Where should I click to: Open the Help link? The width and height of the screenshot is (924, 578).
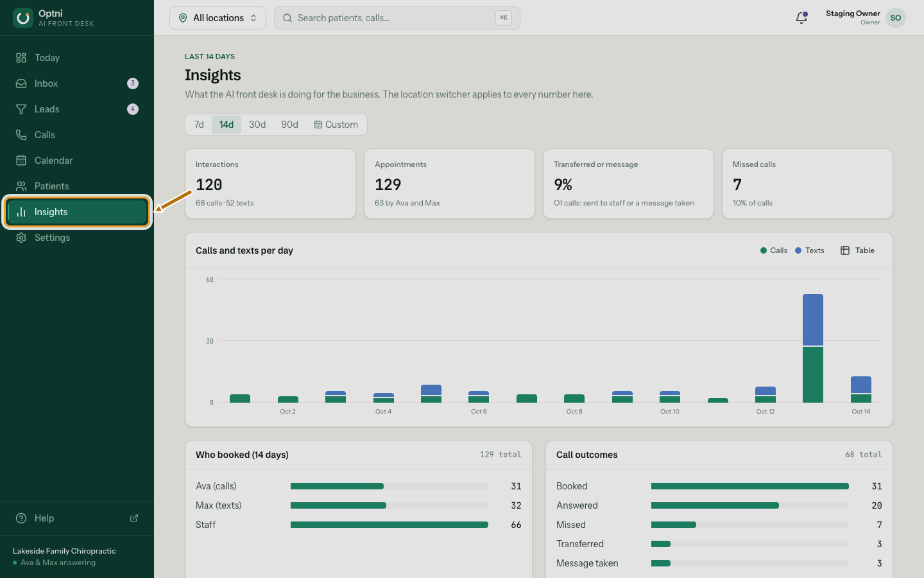(77, 518)
